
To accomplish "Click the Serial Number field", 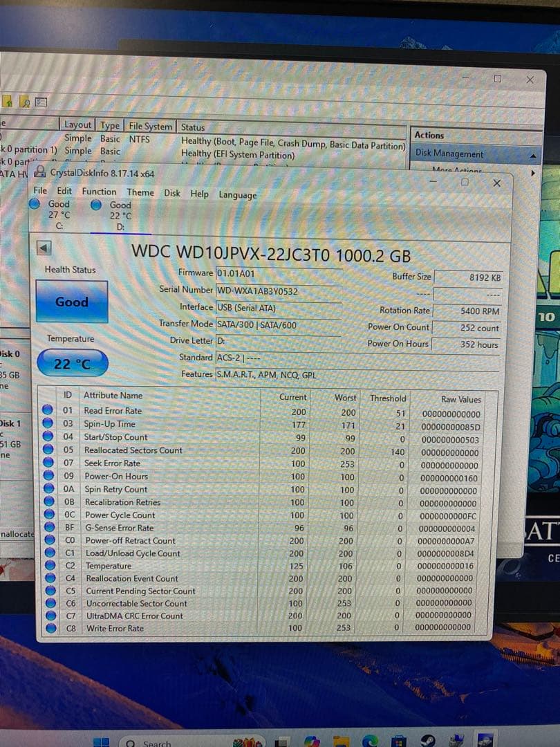I will tap(279, 290).
